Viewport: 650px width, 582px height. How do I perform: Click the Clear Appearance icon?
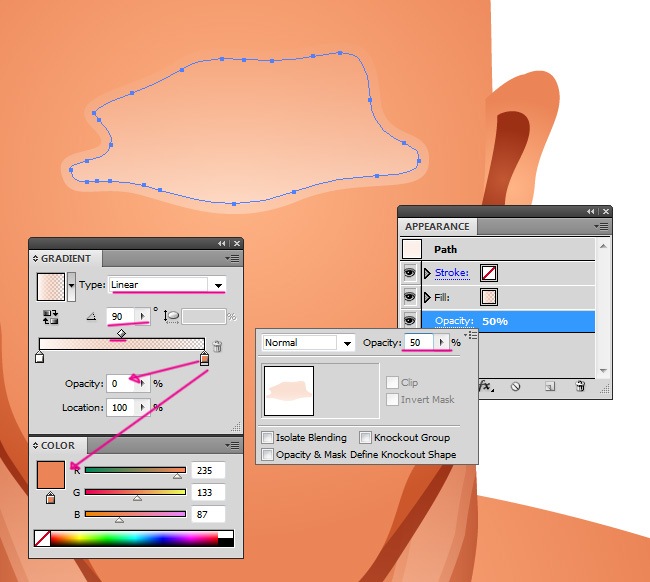(515, 387)
